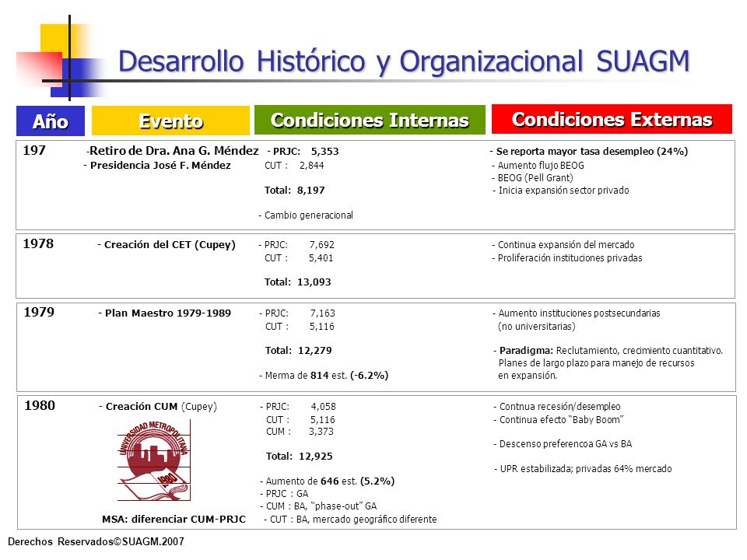Click (no universitarias) text
The image size is (747, 560).
pyautogui.click(x=537, y=327)
